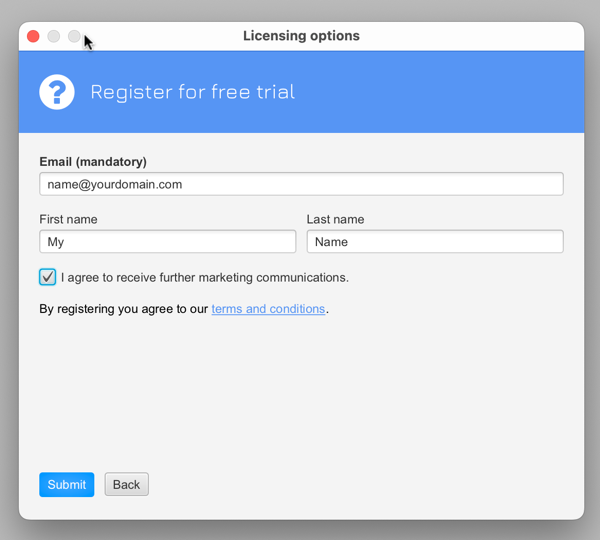600x540 pixels.
Task: Click the "Last name" label text
Action: coord(335,219)
